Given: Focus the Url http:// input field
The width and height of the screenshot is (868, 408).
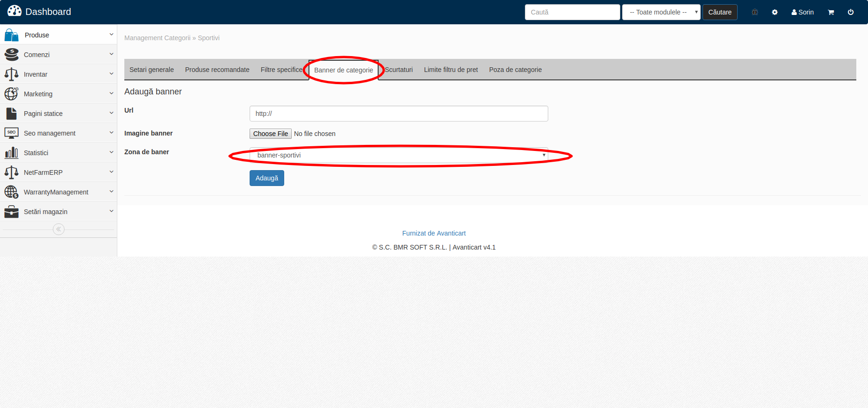Looking at the screenshot, I should (x=399, y=114).
